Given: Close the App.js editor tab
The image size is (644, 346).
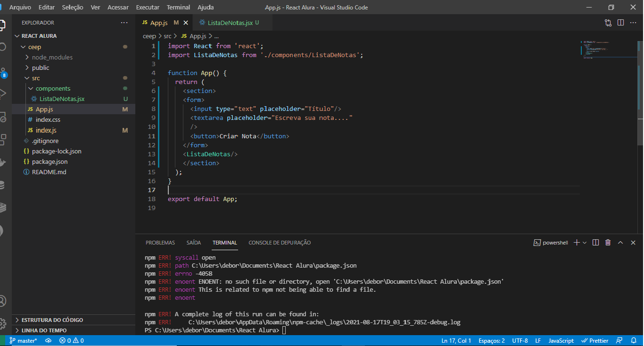Looking at the screenshot, I should pyautogui.click(x=186, y=23).
